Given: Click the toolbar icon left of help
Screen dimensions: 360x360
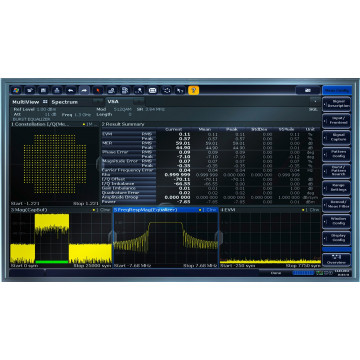Looking at the screenshot, I should pos(180,90).
